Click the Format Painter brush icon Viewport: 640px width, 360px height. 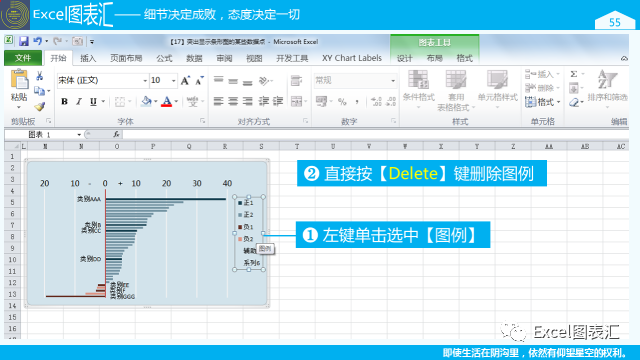tap(40, 107)
